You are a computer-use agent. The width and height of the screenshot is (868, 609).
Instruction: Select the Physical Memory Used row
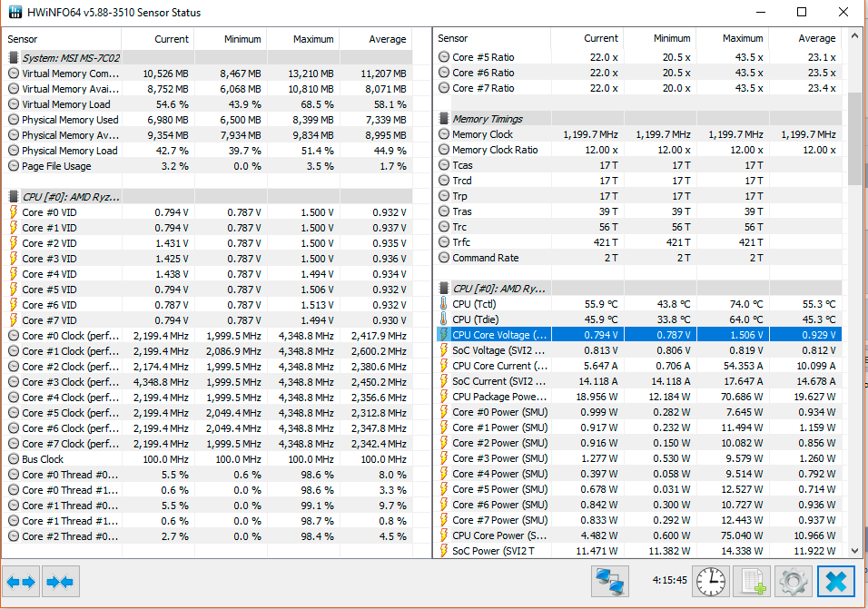point(209,120)
